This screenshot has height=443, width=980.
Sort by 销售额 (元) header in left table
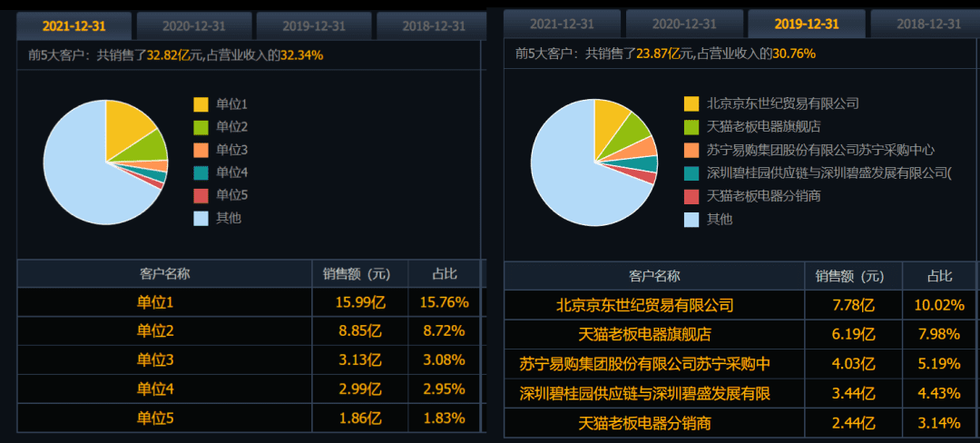[x=356, y=274]
